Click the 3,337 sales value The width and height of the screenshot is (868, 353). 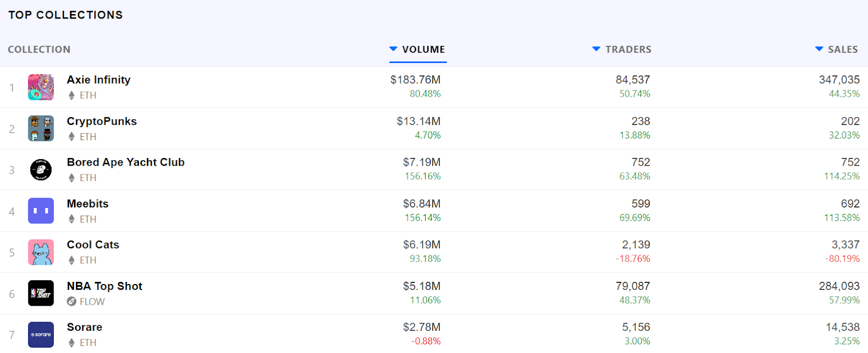click(846, 245)
